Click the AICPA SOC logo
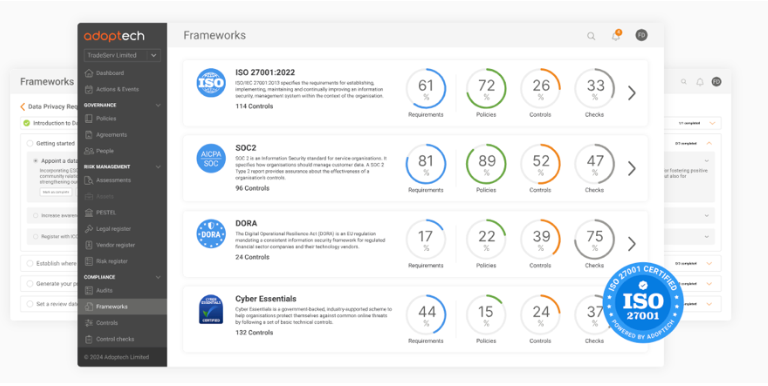 (x=211, y=158)
